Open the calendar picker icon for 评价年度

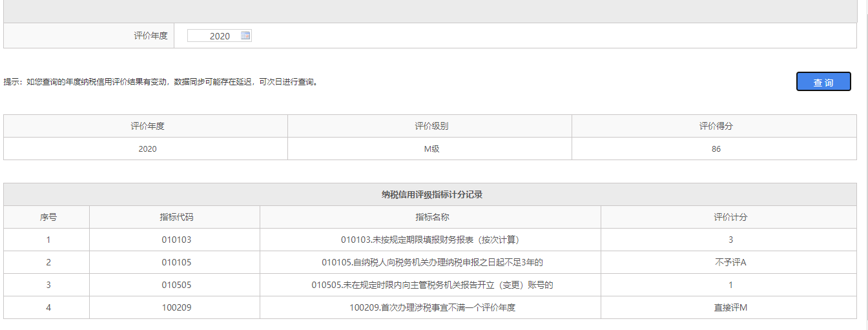(245, 36)
